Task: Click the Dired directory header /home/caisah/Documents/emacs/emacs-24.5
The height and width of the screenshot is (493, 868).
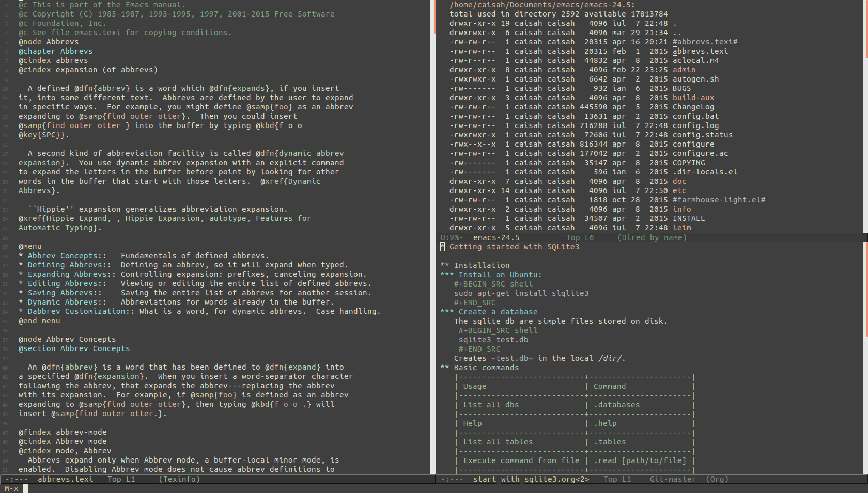Action: tap(542, 5)
